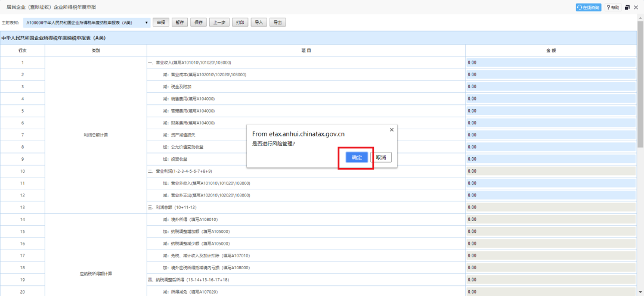Click the 减：管理费用(填写A104000) item text

click(188, 111)
